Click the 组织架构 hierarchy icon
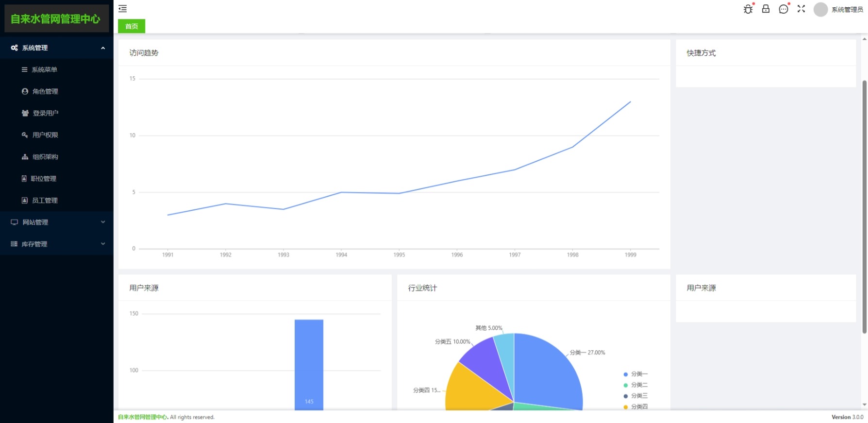 [25, 157]
